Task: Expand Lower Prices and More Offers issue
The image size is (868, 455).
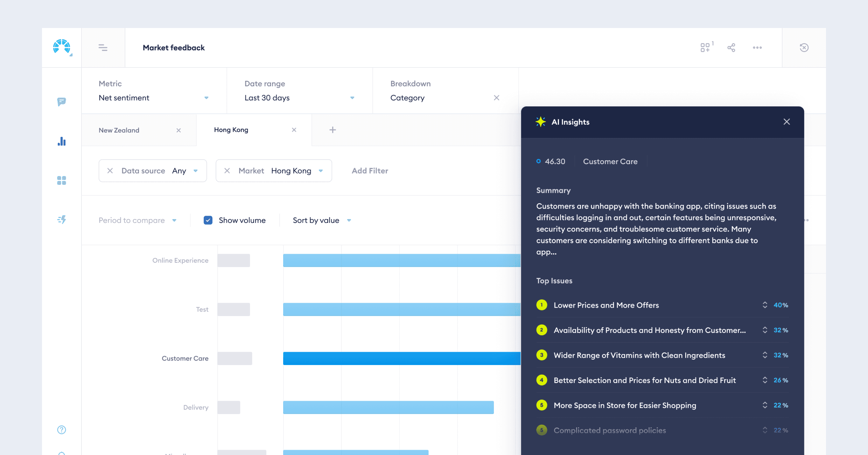Action: tap(765, 305)
